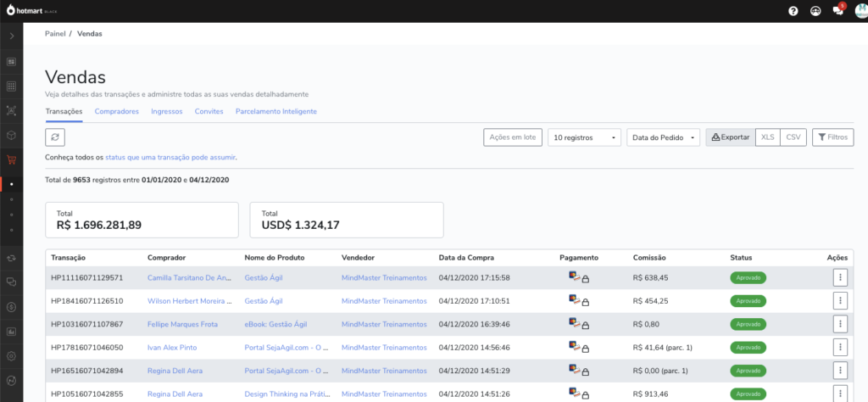Click the Data da Compra column header
The height and width of the screenshot is (402, 868).
pos(466,258)
